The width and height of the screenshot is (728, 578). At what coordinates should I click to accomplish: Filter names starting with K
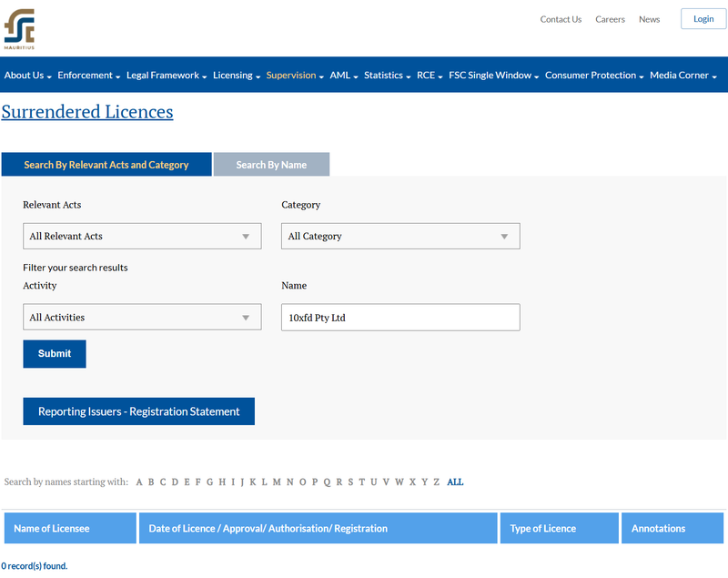pyautogui.click(x=253, y=482)
